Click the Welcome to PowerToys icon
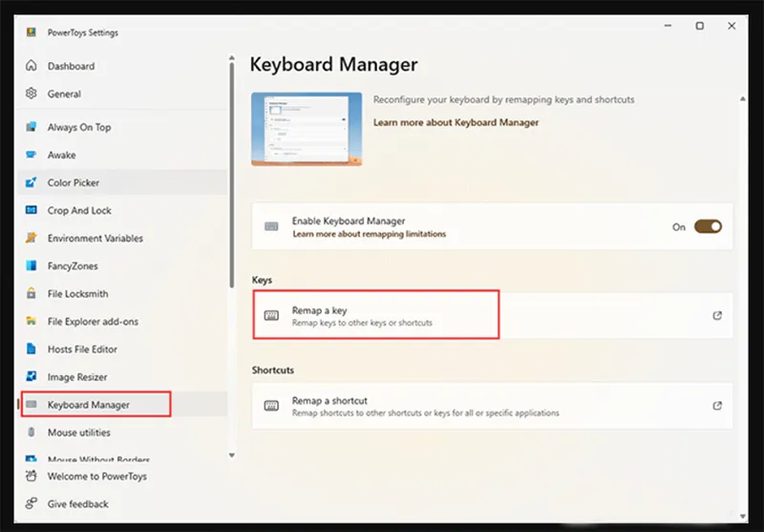This screenshot has width=764, height=532. pyautogui.click(x=32, y=477)
